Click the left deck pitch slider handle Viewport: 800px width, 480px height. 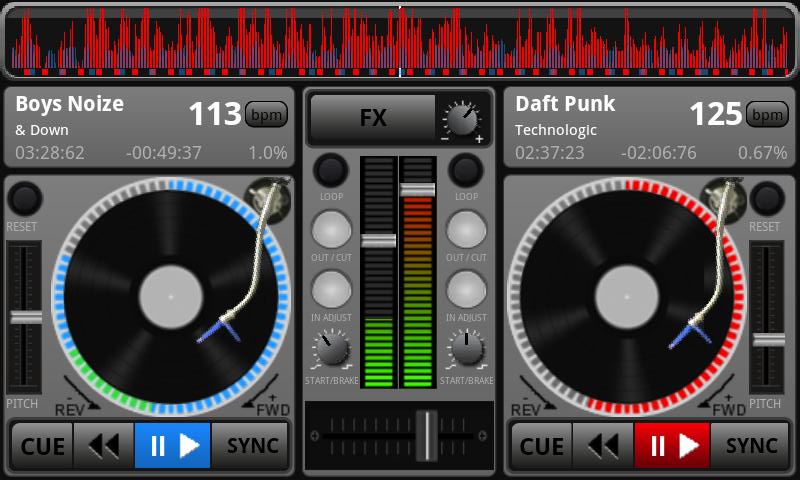tap(26, 317)
